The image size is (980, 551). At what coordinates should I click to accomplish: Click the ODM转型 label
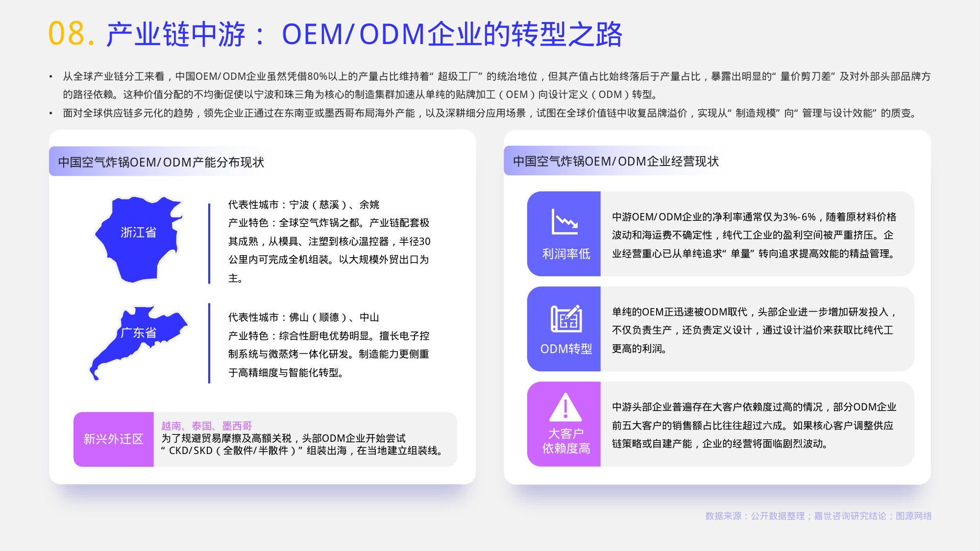click(x=566, y=349)
